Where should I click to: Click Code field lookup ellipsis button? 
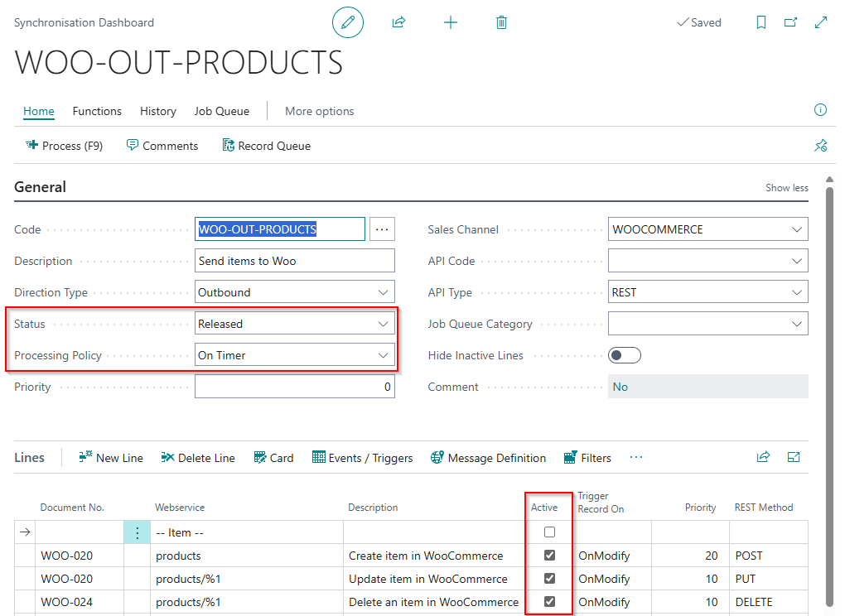click(x=382, y=229)
